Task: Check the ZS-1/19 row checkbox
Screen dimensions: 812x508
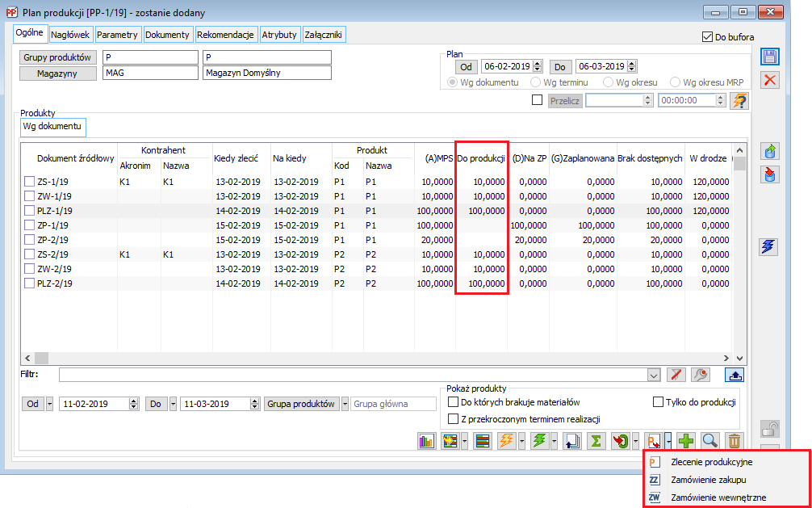Action: 30,182
